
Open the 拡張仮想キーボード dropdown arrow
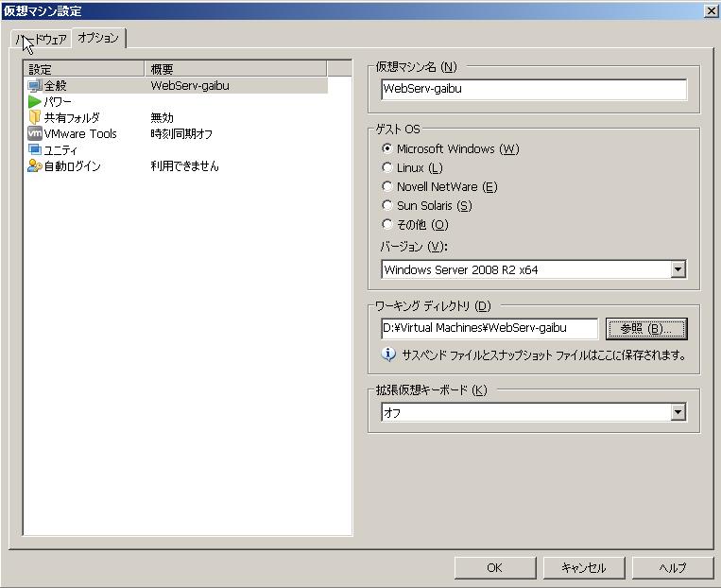tap(678, 412)
